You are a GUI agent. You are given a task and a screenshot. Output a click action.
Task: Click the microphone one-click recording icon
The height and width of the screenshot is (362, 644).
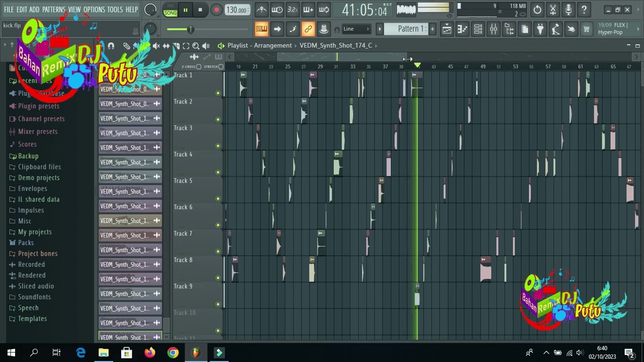click(x=569, y=10)
